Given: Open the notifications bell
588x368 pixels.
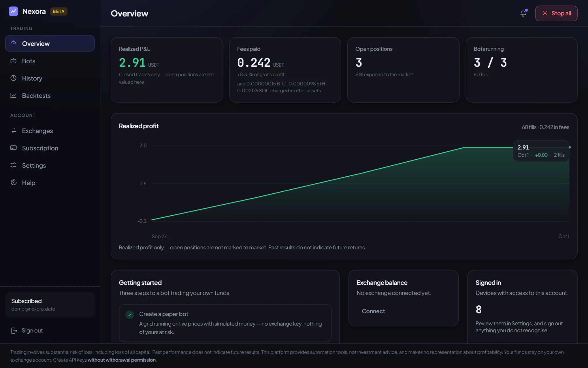Looking at the screenshot, I should pyautogui.click(x=523, y=13).
